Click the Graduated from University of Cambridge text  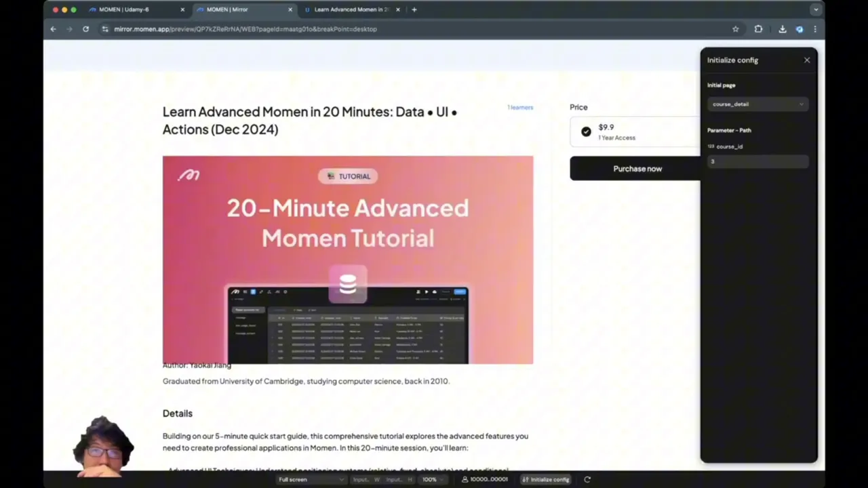(x=306, y=381)
